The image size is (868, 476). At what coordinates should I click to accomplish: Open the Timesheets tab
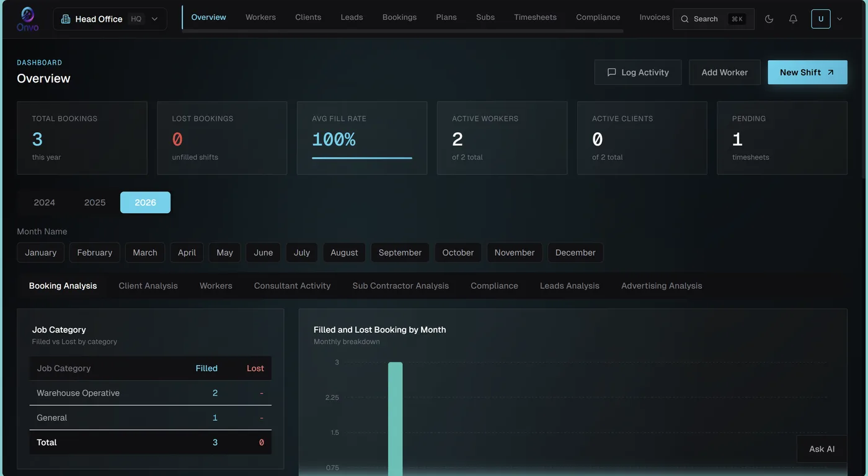(x=535, y=17)
